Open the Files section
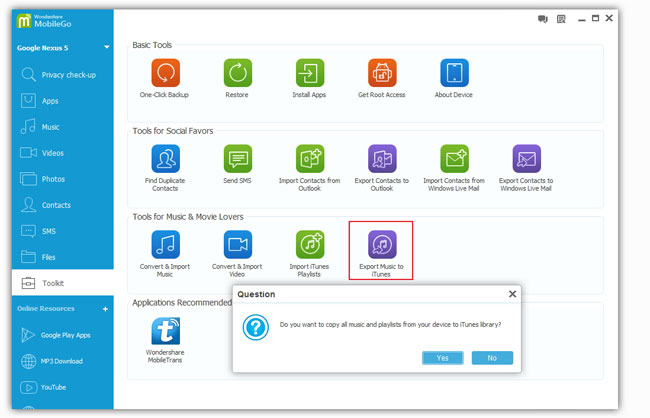This screenshot has height=418, width=650. 63,257
